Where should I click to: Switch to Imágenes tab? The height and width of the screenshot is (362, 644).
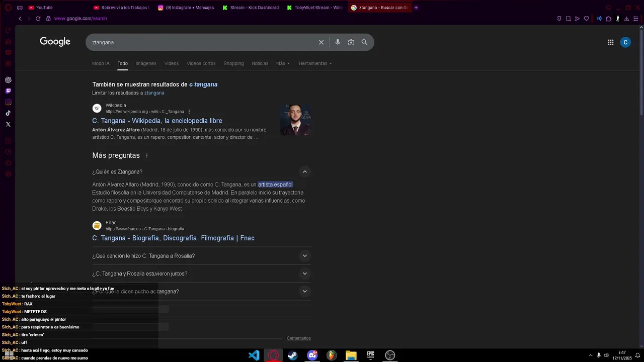146,63
